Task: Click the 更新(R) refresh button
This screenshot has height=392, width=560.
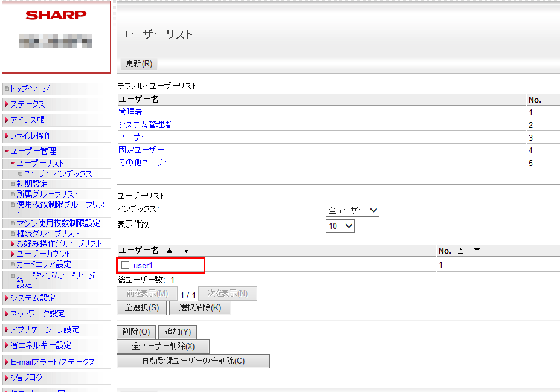Action: [138, 63]
